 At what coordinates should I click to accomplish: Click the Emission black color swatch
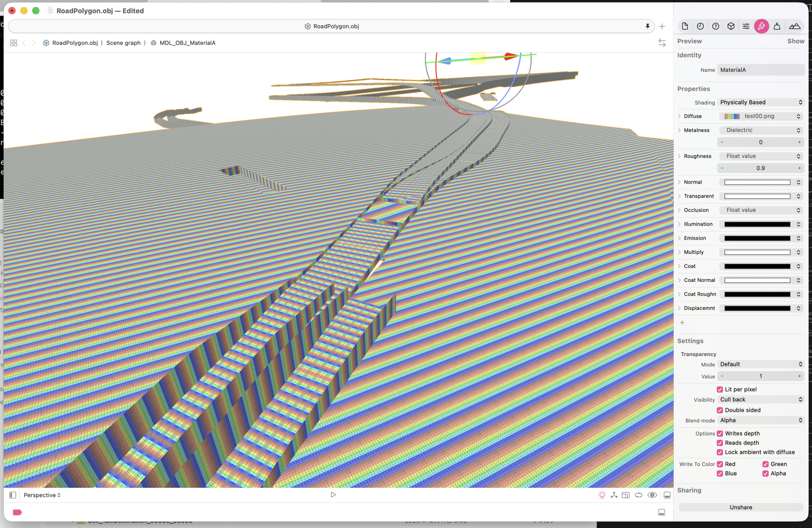(x=757, y=238)
